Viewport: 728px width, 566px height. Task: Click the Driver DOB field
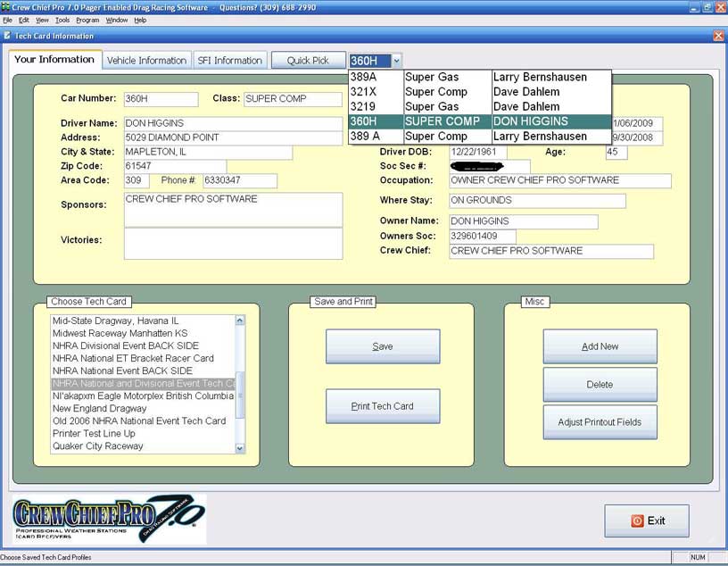478,153
